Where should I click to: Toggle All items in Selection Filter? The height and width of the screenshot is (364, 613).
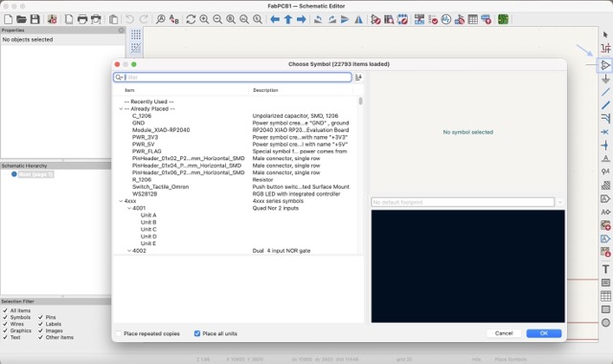[5, 310]
